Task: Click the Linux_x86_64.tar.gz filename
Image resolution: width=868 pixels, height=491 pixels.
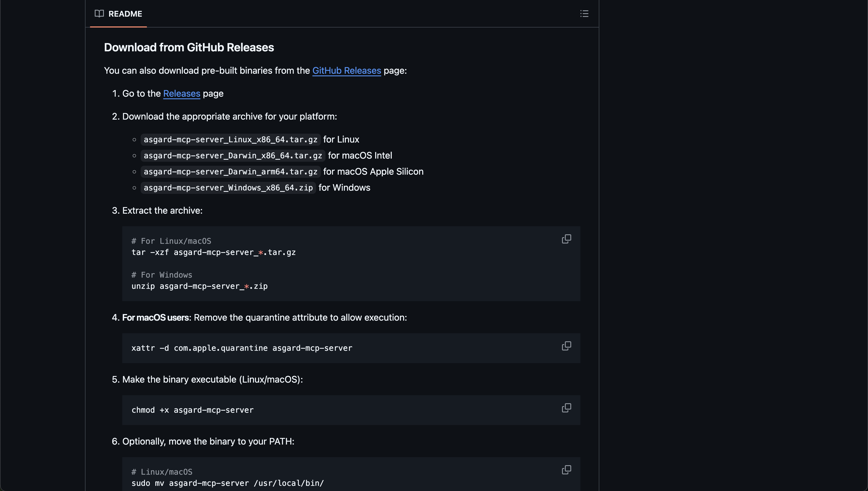Action: [x=230, y=140]
